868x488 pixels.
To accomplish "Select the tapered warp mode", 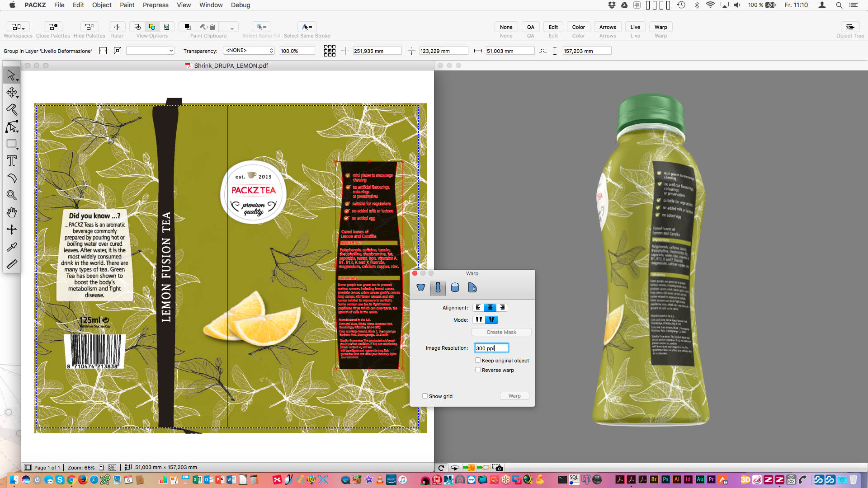I will point(491,320).
